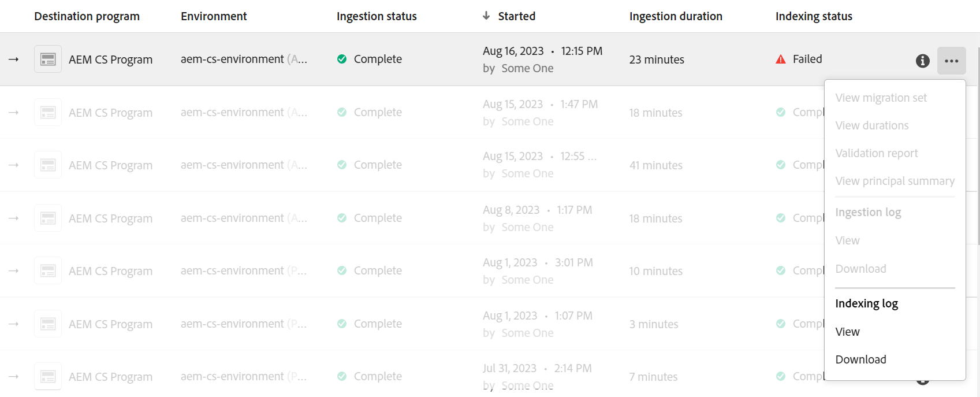Expand the Aug 1 1:07 PM row arrow
The image size is (980, 397).
[14, 324]
